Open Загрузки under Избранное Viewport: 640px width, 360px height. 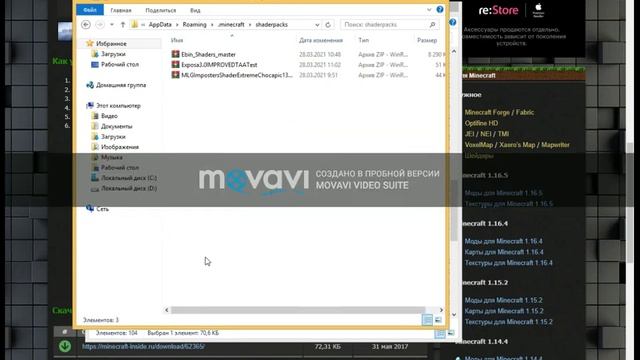point(113,54)
